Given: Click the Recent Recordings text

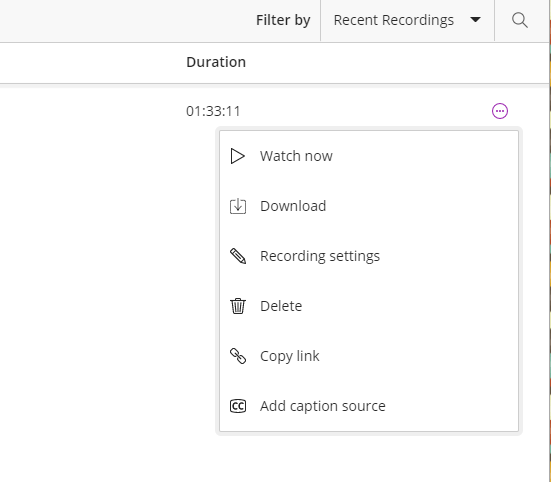Looking at the screenshot, I should pyautogui.click(x=394, y=20).
